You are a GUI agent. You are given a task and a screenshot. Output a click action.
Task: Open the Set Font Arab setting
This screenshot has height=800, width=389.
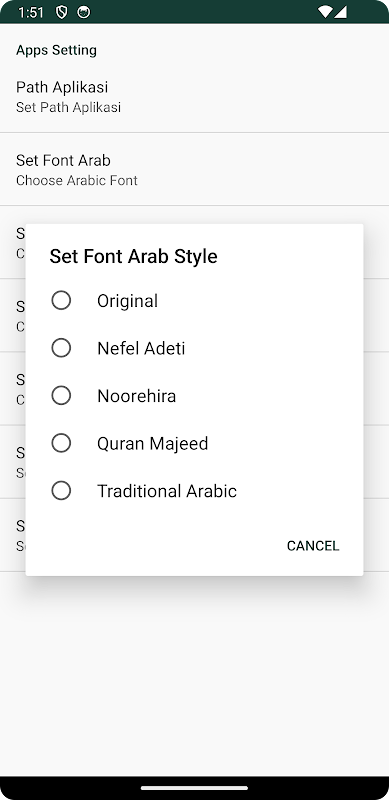coord(194,169)
